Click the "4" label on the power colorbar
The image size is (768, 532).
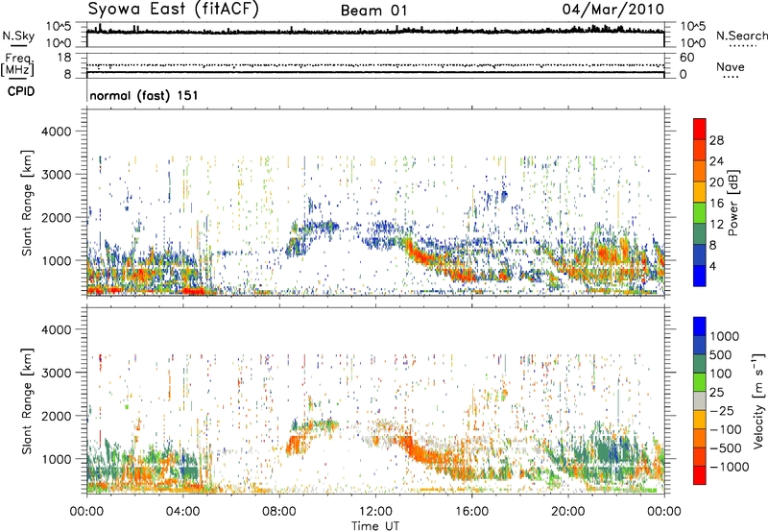pos(712,267)
